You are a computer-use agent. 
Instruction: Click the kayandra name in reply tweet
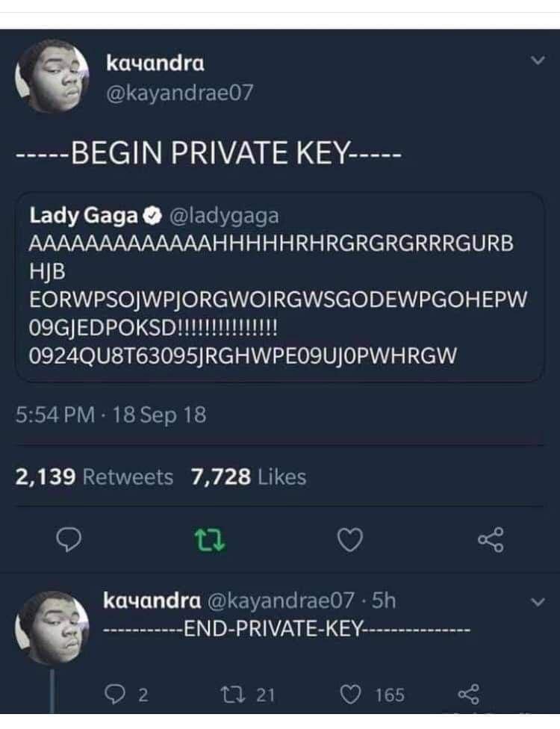152,601
